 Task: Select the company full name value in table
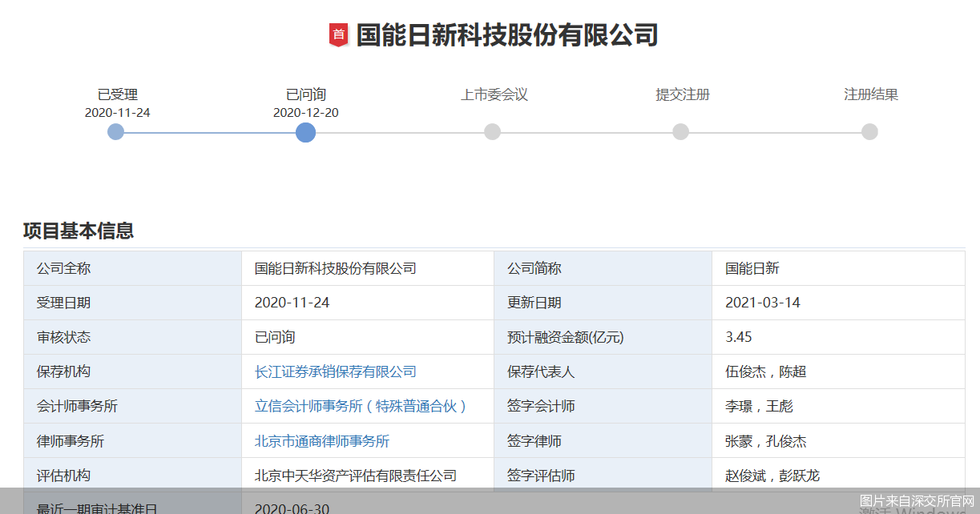tap(336, 268)
